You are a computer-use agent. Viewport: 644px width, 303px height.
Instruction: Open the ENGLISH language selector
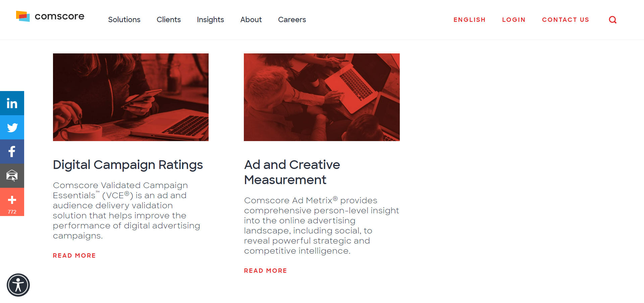(469, 20)
